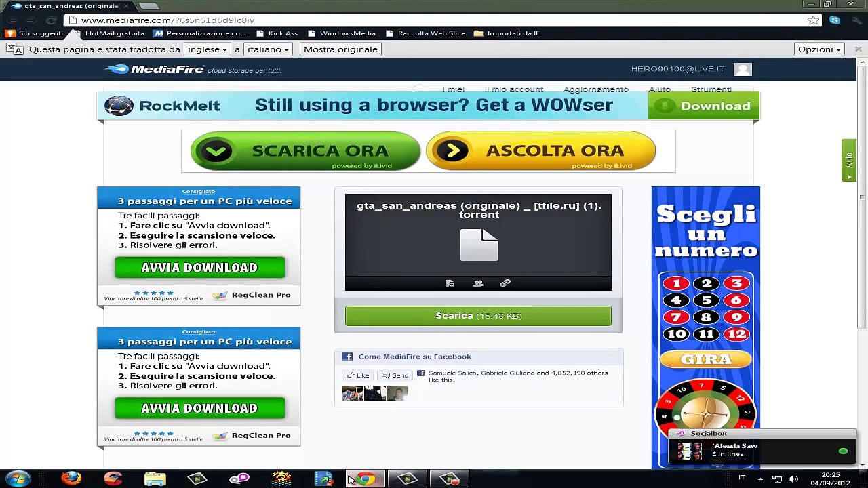Open the Personalizzazione bookmark
Image resolution: width=868 pixels, height=488 pixels.
(200, 33)
